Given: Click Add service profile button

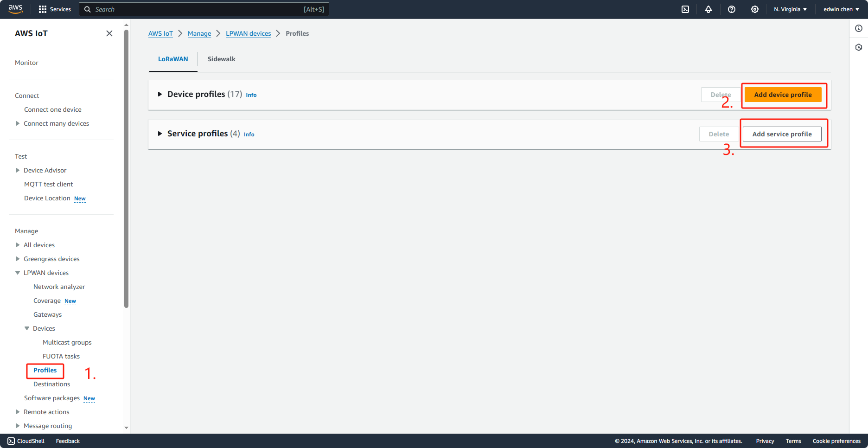Looking at the screenshot, I should click(x=782, y=134).
